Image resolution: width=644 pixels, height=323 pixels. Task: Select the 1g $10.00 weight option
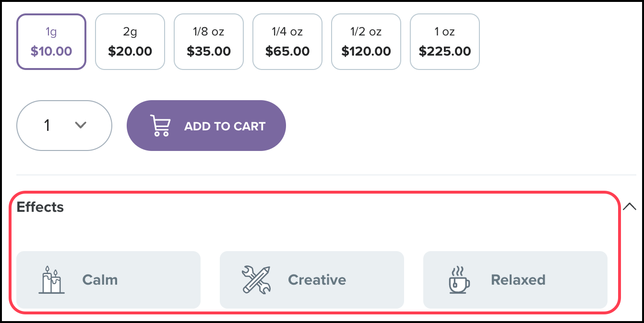click(51, 41)
